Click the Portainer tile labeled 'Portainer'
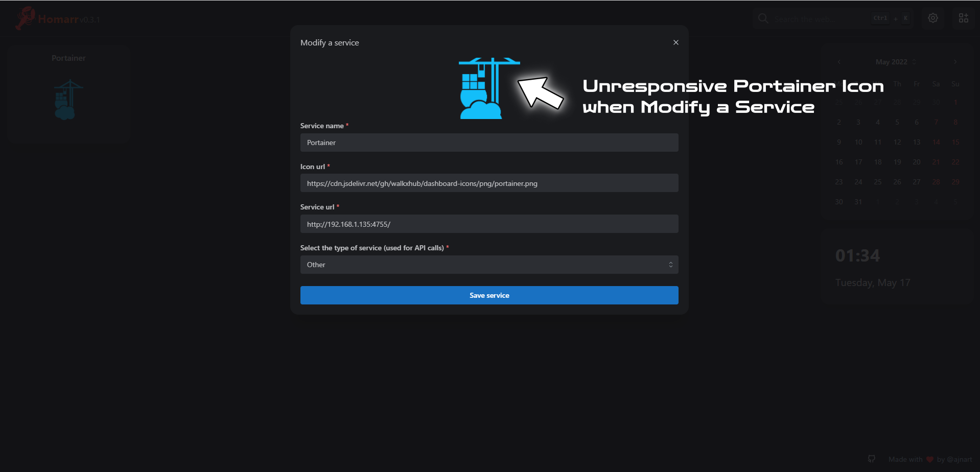This screenshot has width=980, height=472. tap(68, 92)
